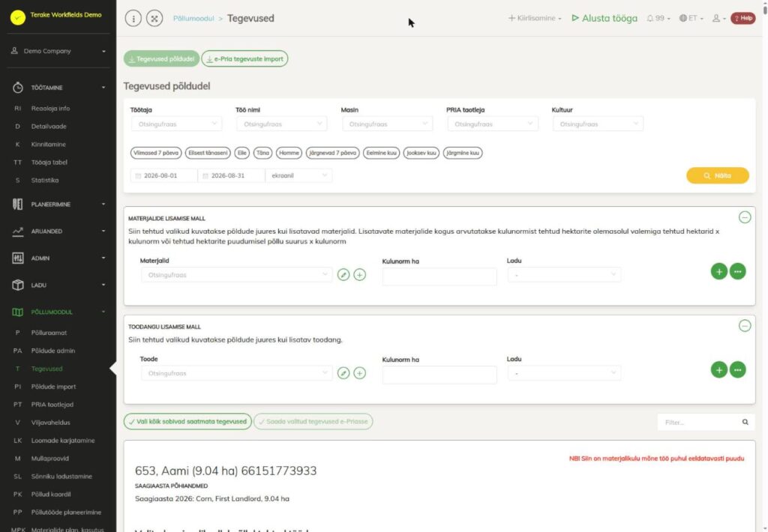Screen dimensions: 768x532
Task: Open the ET language menu
Action: tap(691, 18)
